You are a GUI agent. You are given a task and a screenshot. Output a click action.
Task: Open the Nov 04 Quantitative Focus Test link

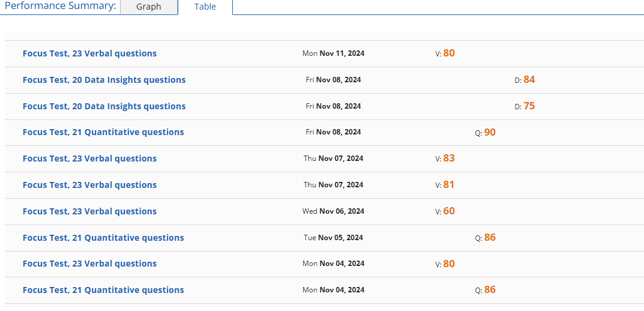pyautogui.click(x=103, y=290)
